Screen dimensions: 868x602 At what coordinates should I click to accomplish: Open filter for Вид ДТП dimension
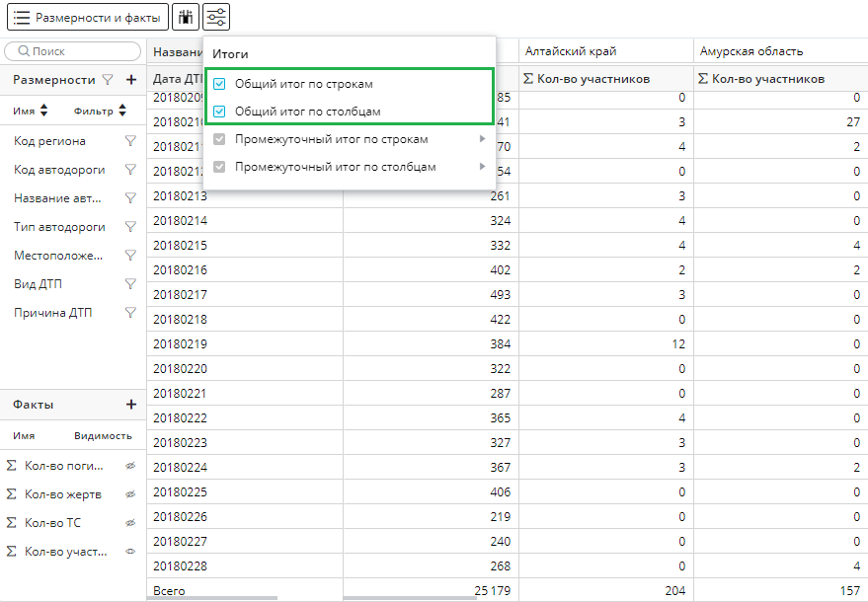click(x=129, y=284)
